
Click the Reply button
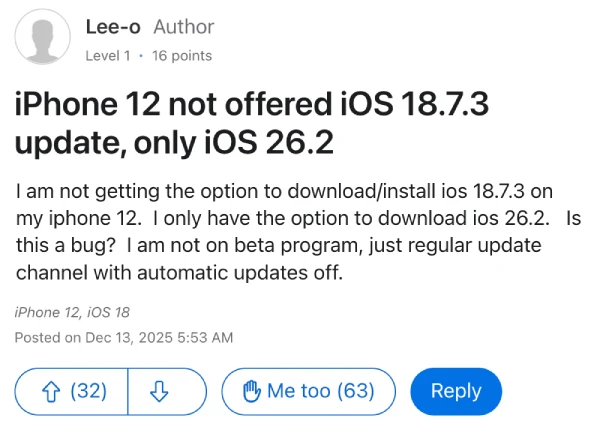(456, 390)
